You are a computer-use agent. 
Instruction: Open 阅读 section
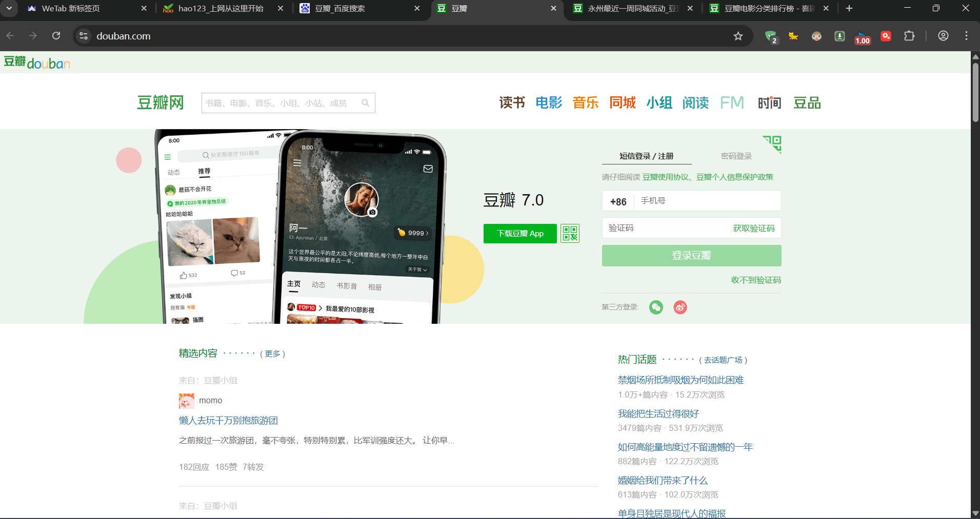tap(695, 102)
